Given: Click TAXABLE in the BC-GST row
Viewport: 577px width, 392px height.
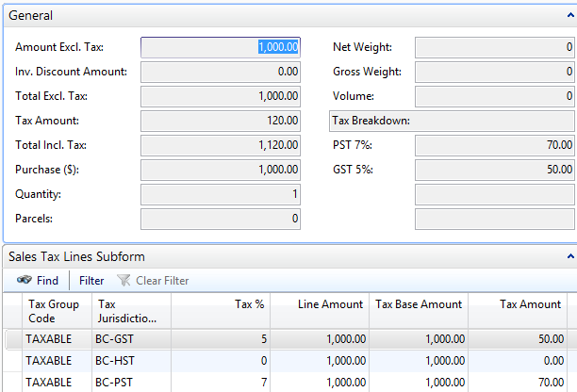Looking at the screenshot, I should tap(57, 339).
